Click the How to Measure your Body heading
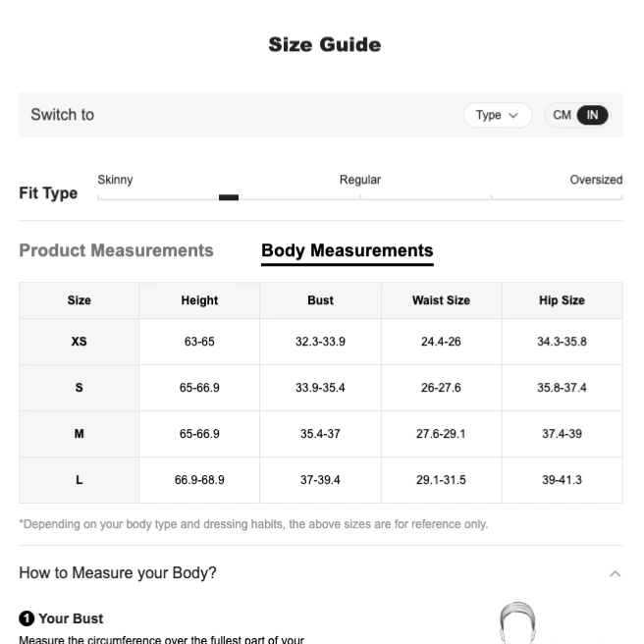This screenshot has height=644, width=644. click(x=118, y=573)
